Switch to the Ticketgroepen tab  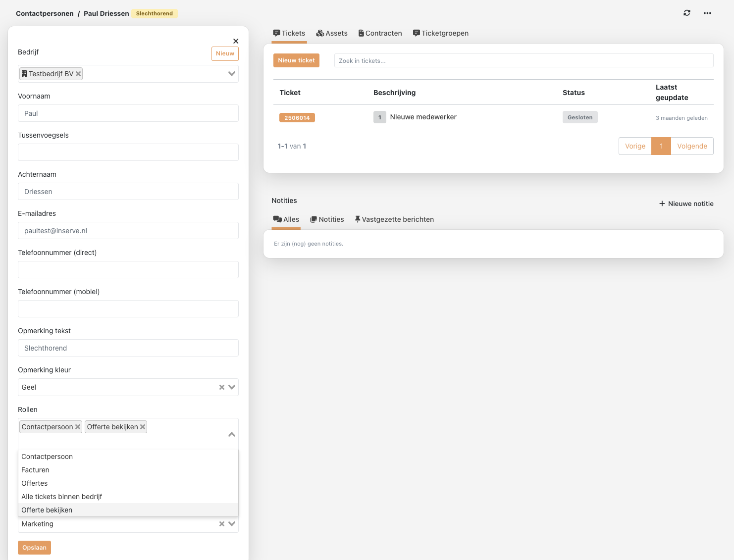[441, 33]
